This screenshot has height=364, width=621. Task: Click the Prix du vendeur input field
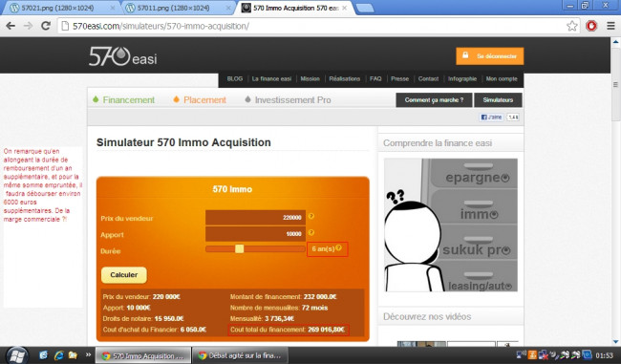click(x=255, y=218)
